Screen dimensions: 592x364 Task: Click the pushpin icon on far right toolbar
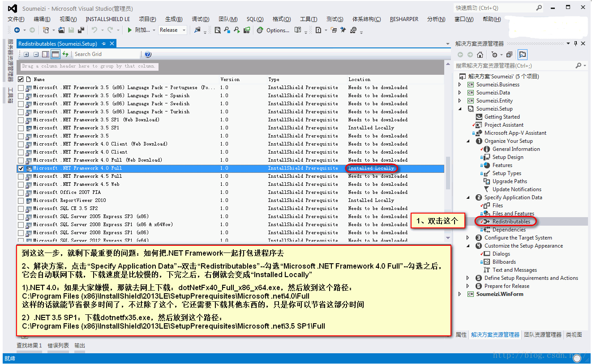343,30
